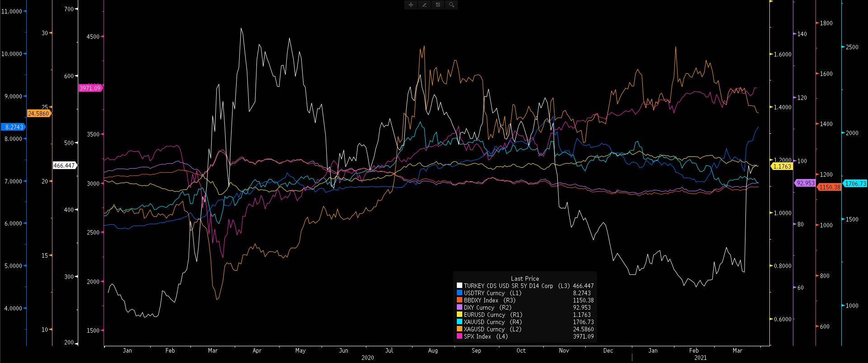Click the magnifying glass zoom tool
The width and height of the screenshot is (868, 363).
point(451,5)
